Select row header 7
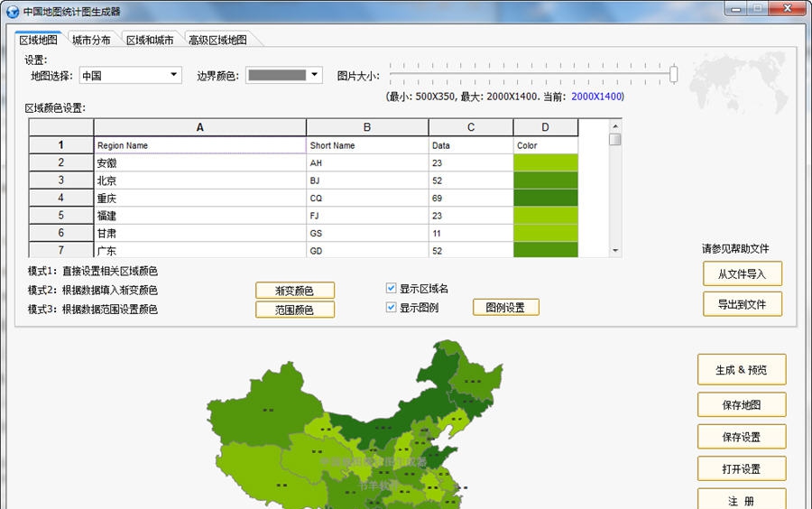 61,250
